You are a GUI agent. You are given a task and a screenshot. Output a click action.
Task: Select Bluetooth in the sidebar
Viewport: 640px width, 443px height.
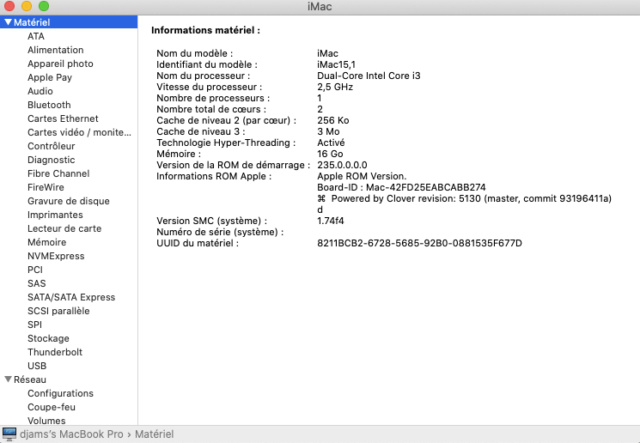(x=49, y=105)
